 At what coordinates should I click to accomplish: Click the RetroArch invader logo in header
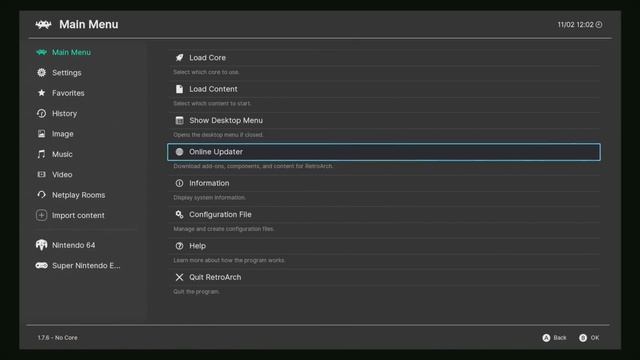(x=43, y=24)
